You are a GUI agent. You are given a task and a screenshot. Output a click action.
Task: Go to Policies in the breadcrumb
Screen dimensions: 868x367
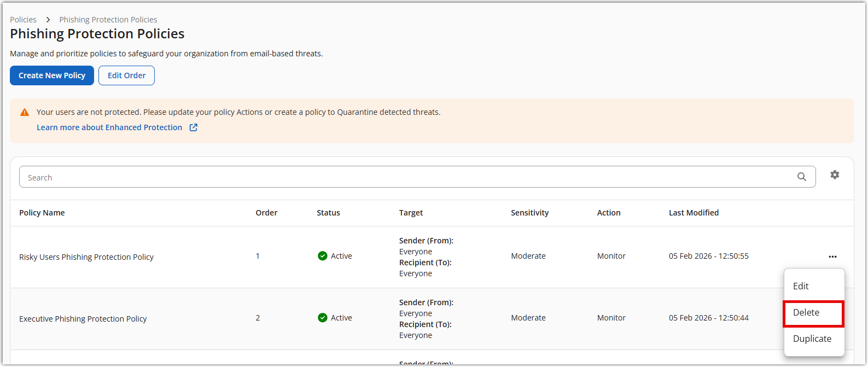[23, 20]
